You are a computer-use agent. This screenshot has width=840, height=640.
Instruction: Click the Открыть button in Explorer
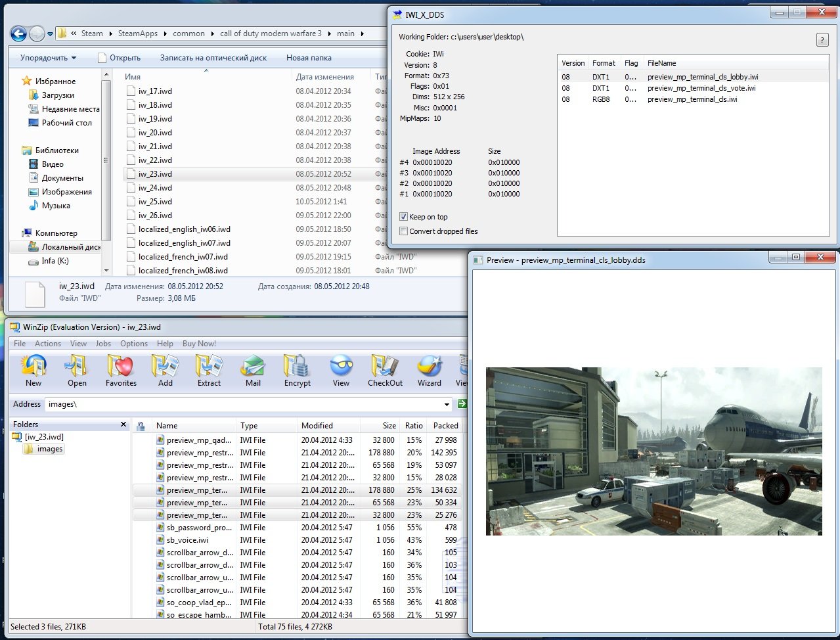coord(119,58)
